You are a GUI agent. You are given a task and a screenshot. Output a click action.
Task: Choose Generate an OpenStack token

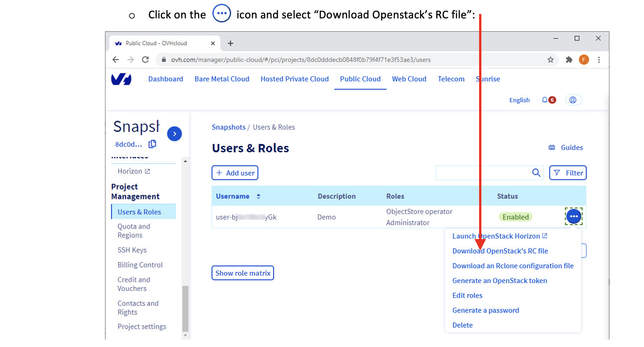(499, 280)
